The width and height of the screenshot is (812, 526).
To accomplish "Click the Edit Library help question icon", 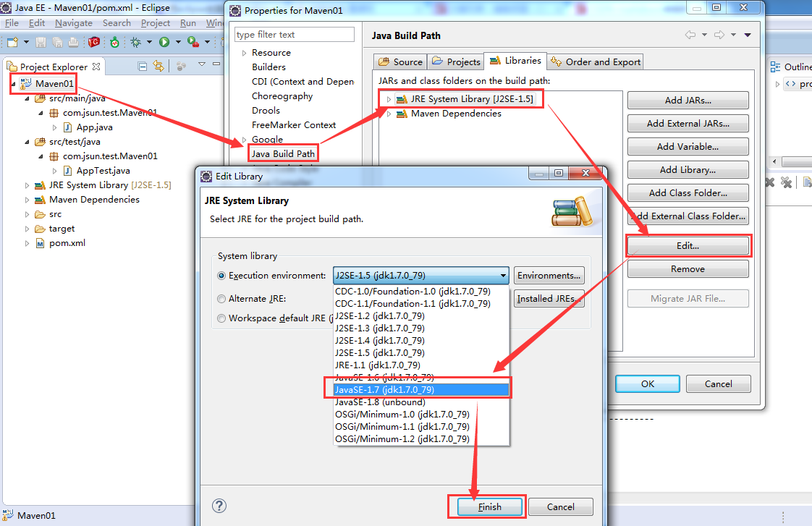I will tap(219, 506).
